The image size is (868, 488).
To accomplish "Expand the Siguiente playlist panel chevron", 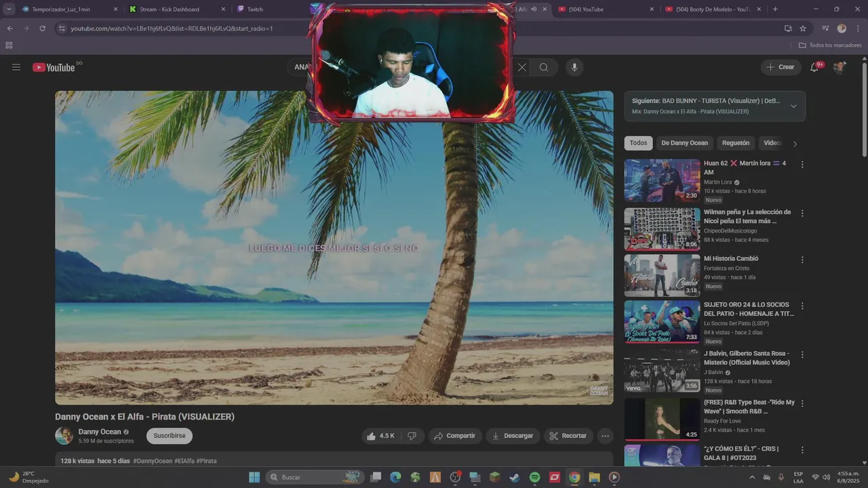I will (793, 106).
